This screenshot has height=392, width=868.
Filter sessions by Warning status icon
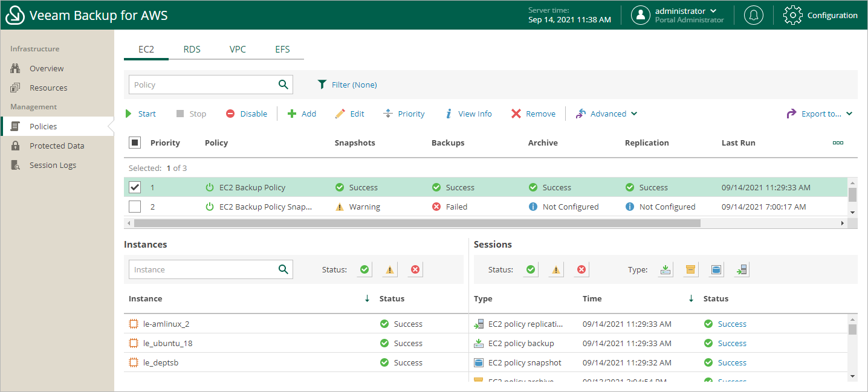point(556,269)
